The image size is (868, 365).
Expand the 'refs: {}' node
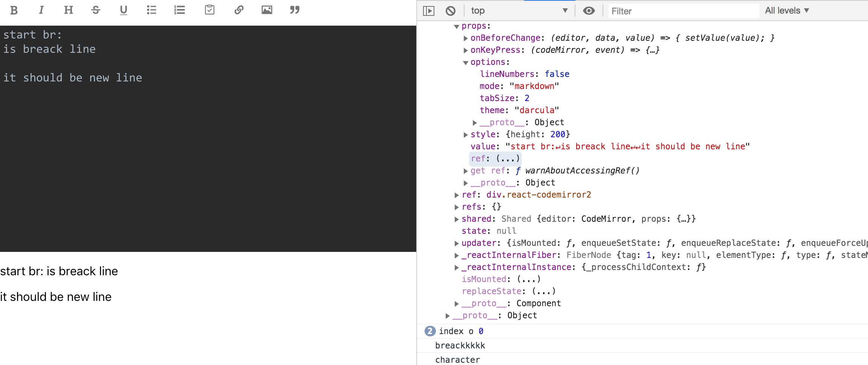pyautogui.click(x=457, y=207)
